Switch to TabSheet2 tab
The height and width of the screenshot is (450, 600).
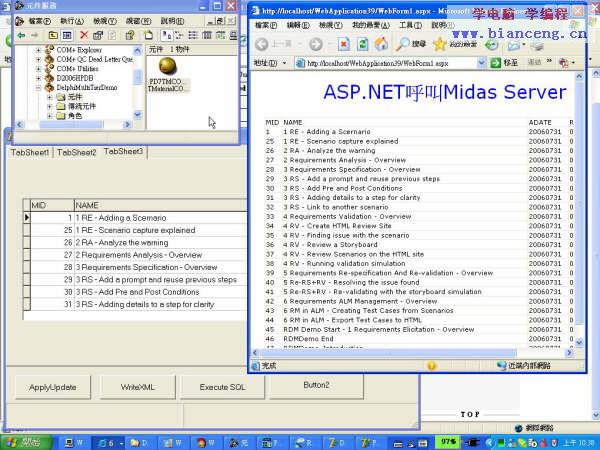(x=77, y=152)
